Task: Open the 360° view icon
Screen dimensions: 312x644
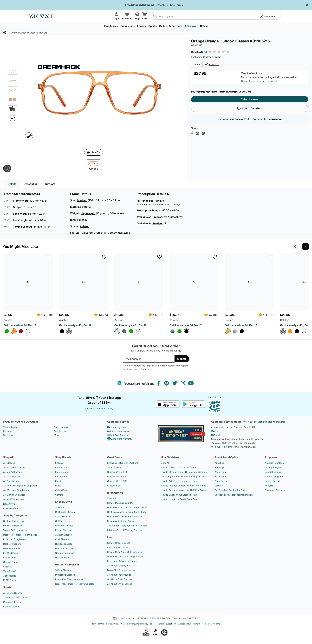Action: click(x=13, y=118)
